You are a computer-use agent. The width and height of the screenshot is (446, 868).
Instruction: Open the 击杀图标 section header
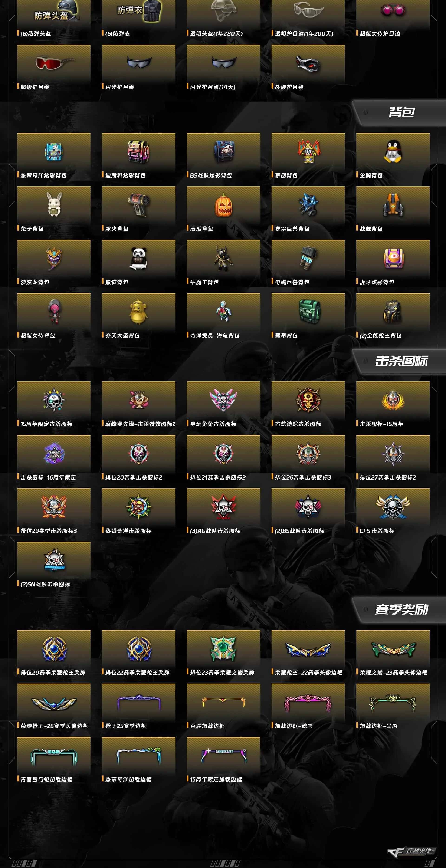[401, 361]
